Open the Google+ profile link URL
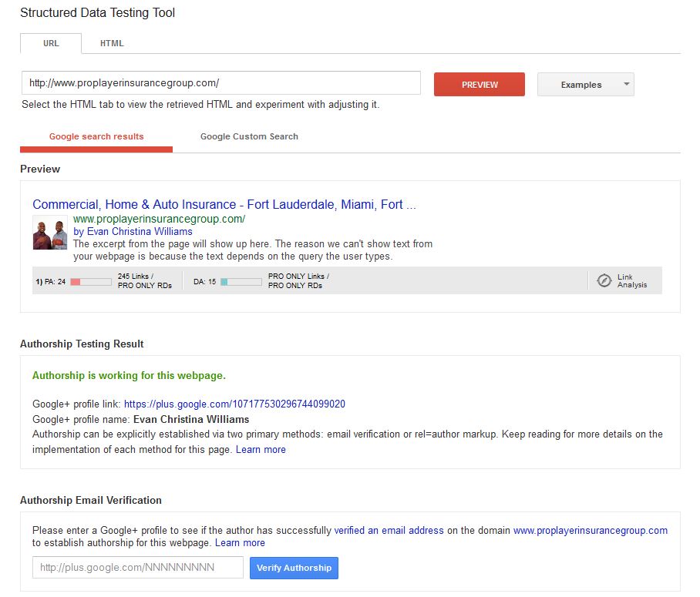This screenshot has width=700, height=597. coord(234,404)
